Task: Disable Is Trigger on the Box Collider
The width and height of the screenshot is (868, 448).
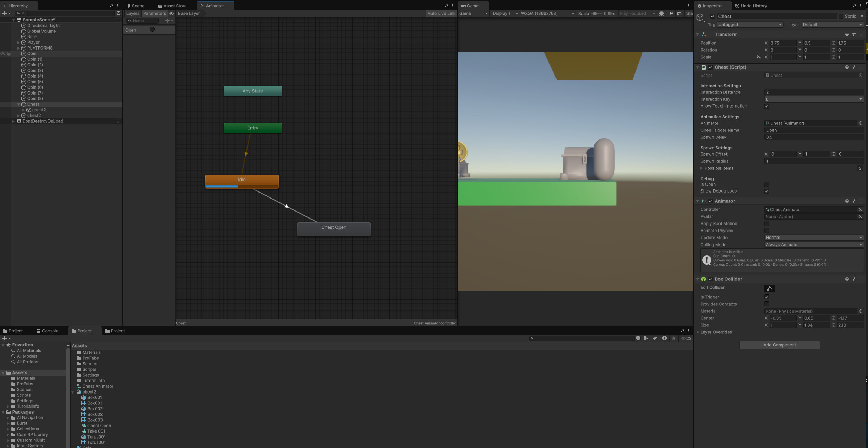Action: click(x=767, y=297)
